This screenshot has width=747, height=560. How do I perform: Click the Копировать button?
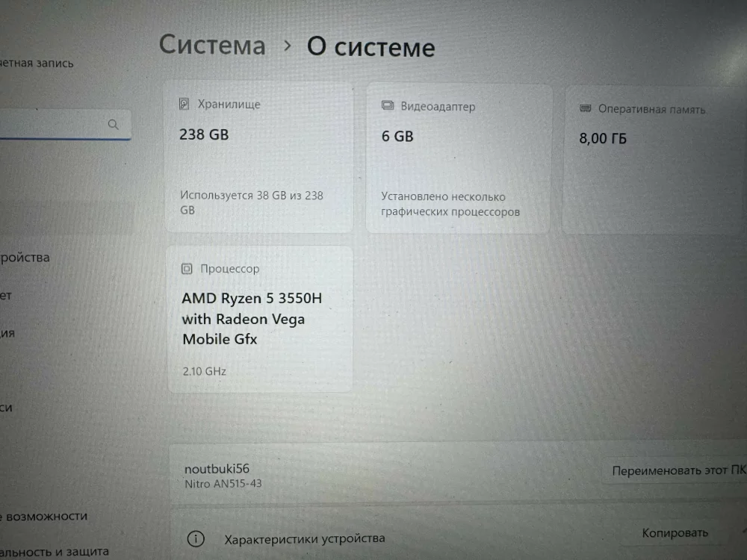coord(675,533)
